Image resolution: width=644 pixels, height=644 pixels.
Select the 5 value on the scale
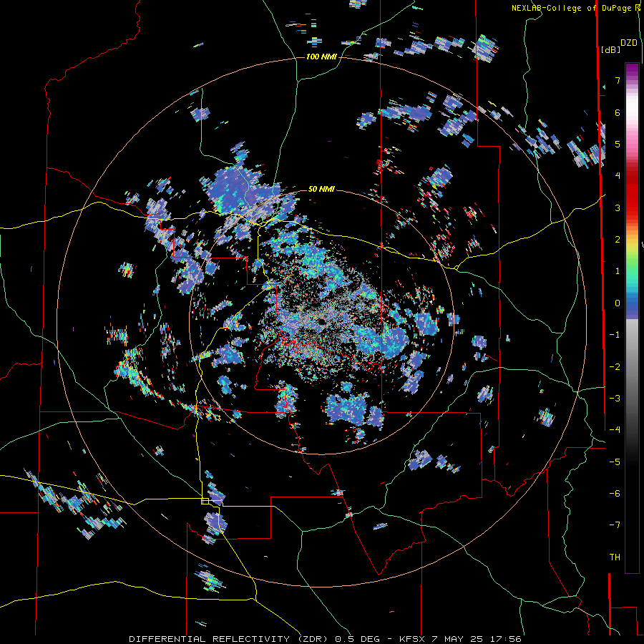pyautogui.click(x=618, y=144)
